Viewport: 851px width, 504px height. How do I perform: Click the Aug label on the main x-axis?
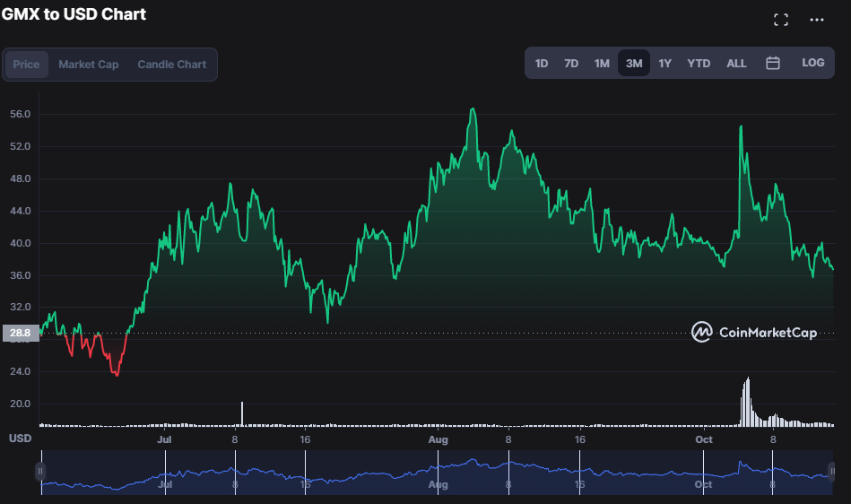[438, 439]
